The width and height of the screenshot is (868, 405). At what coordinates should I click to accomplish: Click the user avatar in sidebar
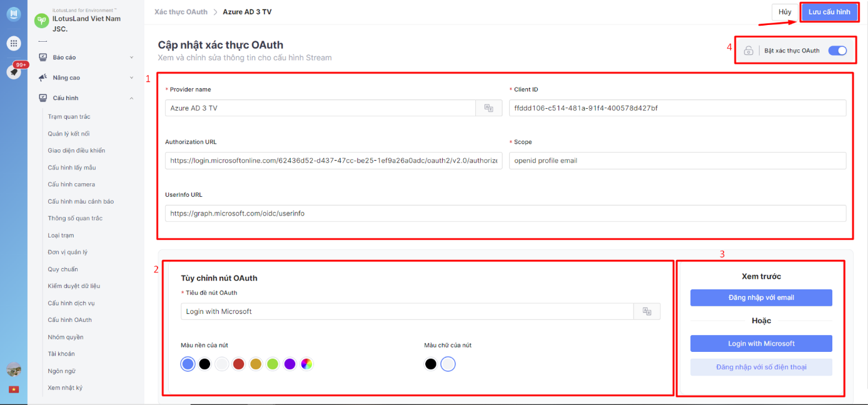pyautogui.click(x=13, y=369)
